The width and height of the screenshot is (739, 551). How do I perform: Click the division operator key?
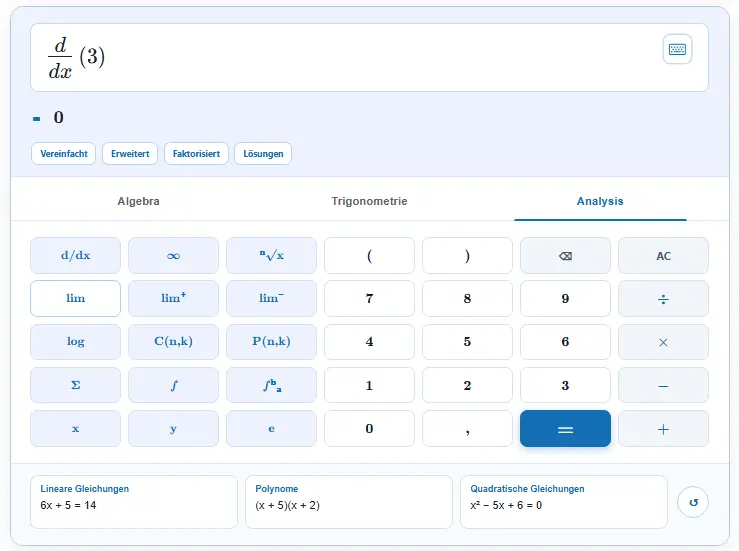663,298
